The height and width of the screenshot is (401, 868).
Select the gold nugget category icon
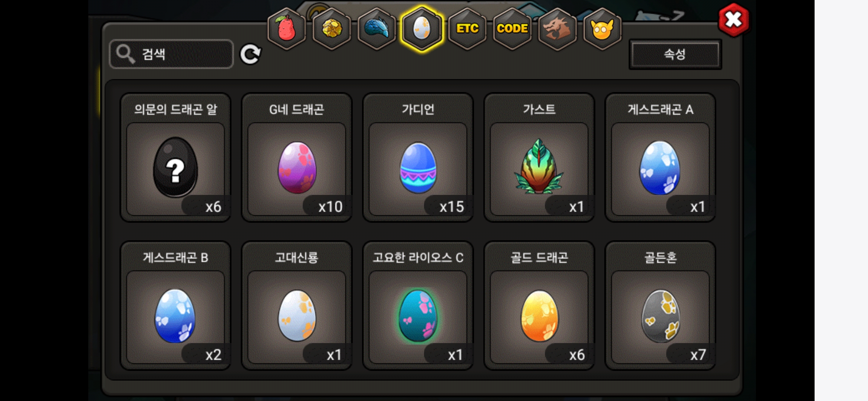332,29
